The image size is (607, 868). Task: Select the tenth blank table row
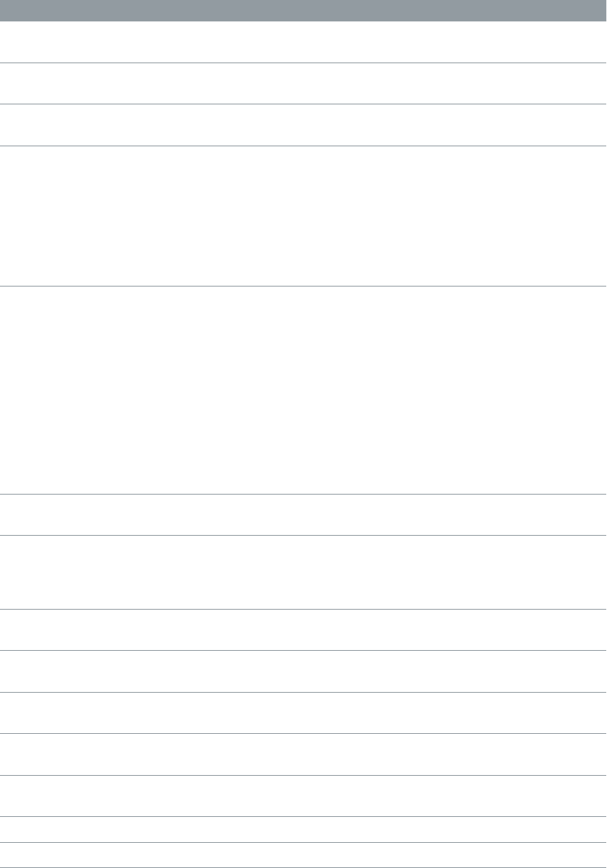(303, 713)
